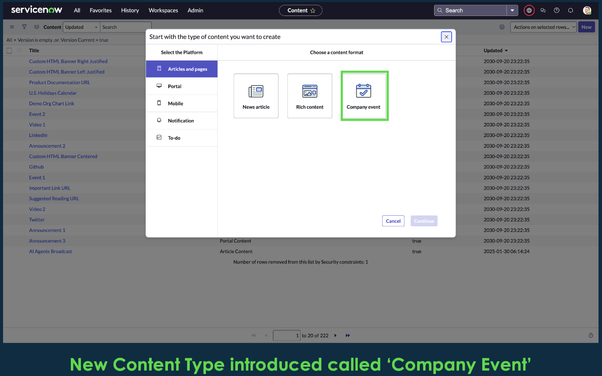Open the list personalize gear icon
The width and height of the screenshot is (602, 376).
(x=502, y=27)
